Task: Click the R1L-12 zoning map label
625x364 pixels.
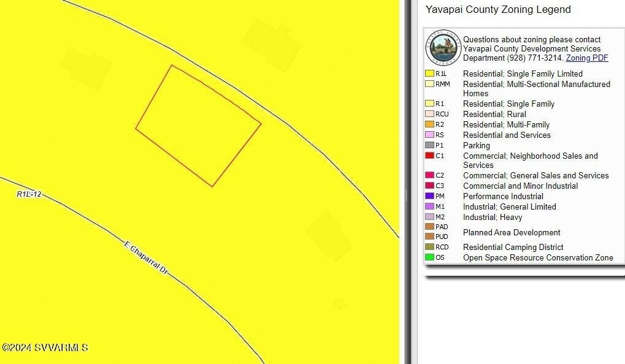Action: click(x=29, y=194)
